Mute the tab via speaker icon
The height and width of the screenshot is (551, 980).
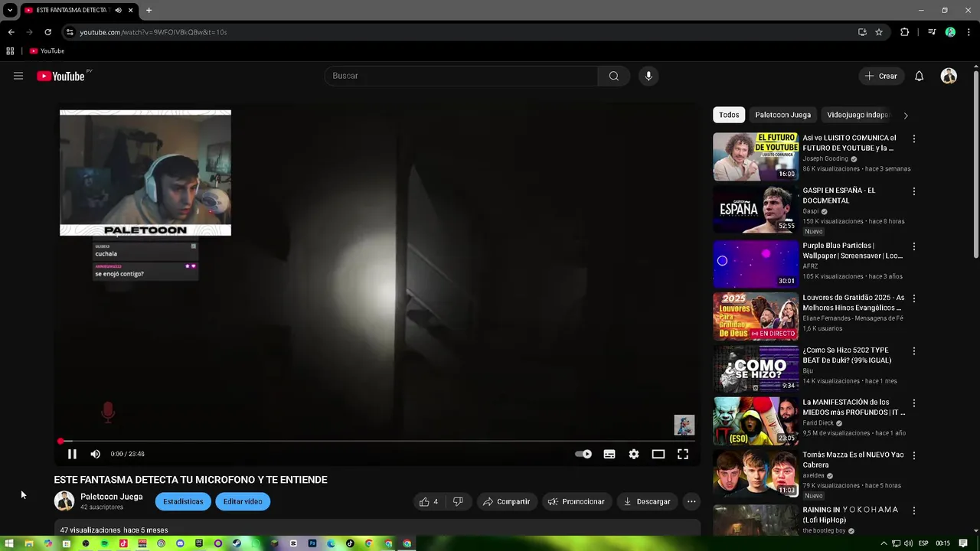118,11
